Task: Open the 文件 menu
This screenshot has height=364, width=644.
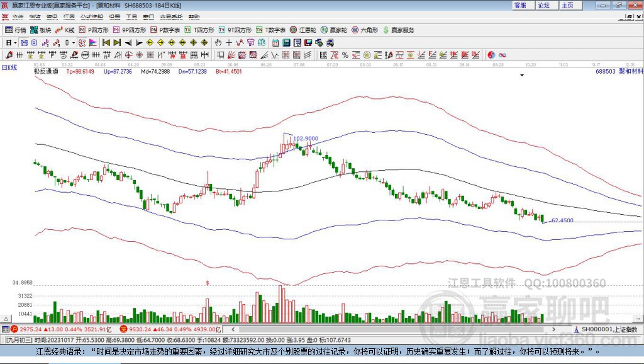Action: coord(18,17)
